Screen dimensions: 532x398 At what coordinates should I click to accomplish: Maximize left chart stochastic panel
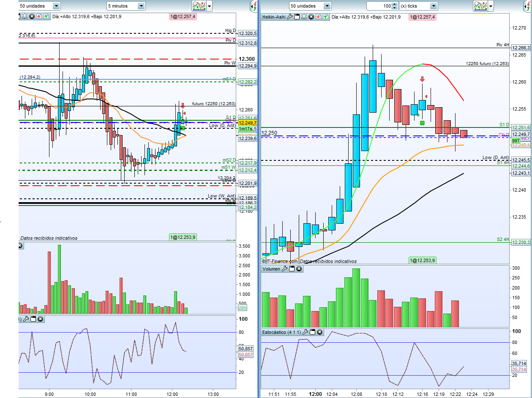pyautogui.click(x=33, y=319)
